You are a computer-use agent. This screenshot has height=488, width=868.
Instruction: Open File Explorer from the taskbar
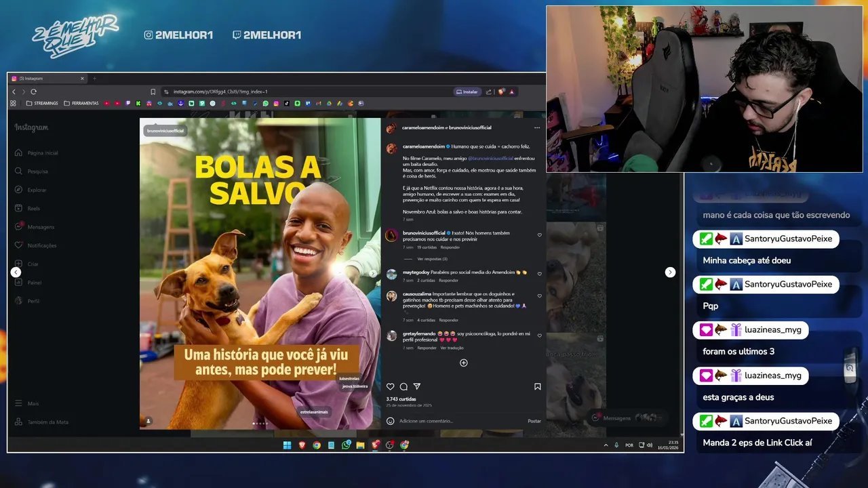click(361, 445)
